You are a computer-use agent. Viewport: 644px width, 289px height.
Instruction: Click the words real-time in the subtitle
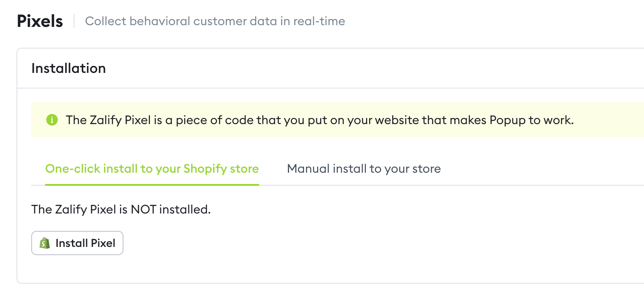click(x=319, y=21)
